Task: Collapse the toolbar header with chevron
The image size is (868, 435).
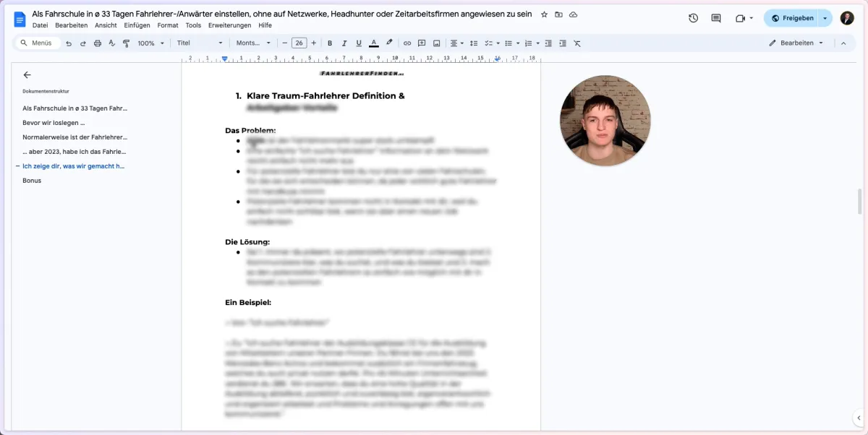Action: tap(843, 43)
